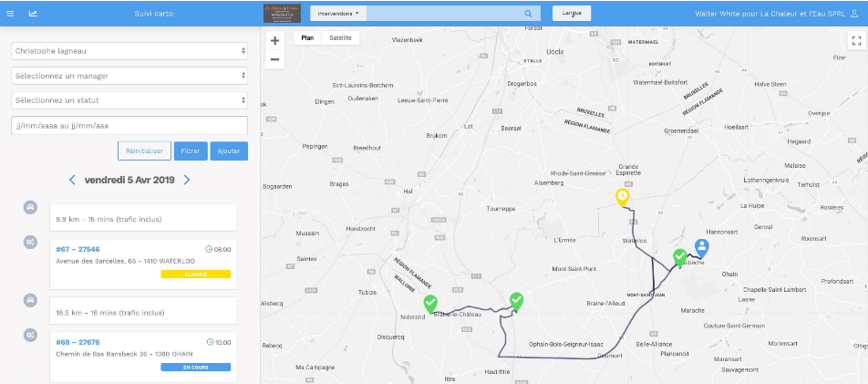Zoom out on the map
Screen dimensions: 868x384
click(x=274, y=59)
